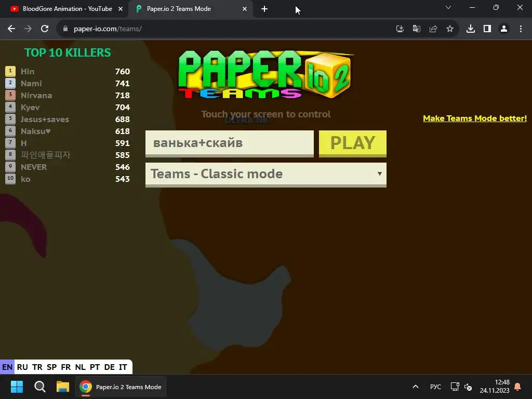532x399 pixels.
Task: Click the network status tray icon
Action: point(455,387)
